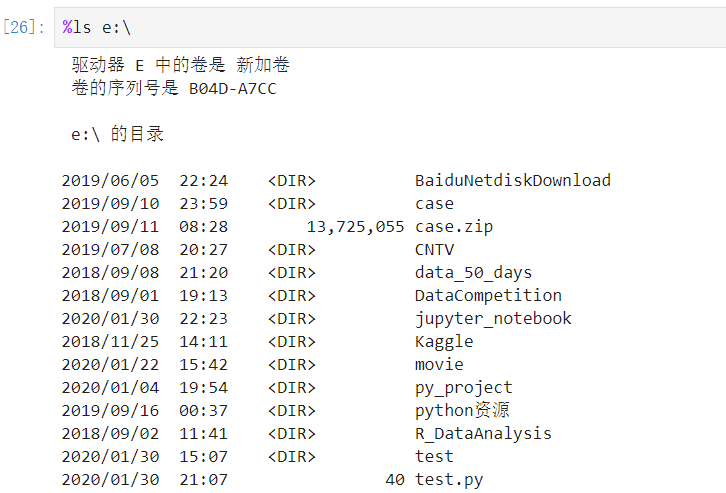Image resolution: width=726 pixels, height=493 pixels.
Task: Click the data_50_days folder name
Action: (473, 273)
